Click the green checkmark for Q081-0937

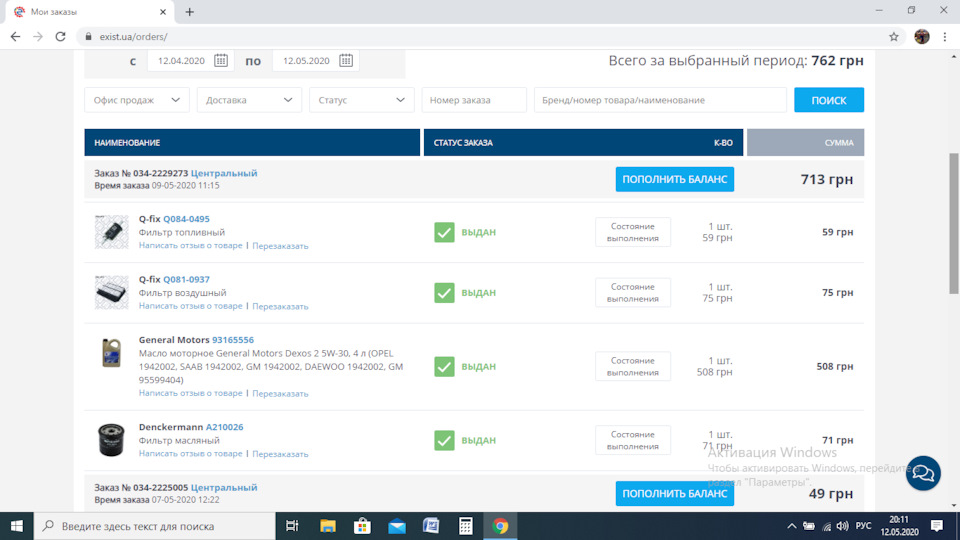(444, 293)
